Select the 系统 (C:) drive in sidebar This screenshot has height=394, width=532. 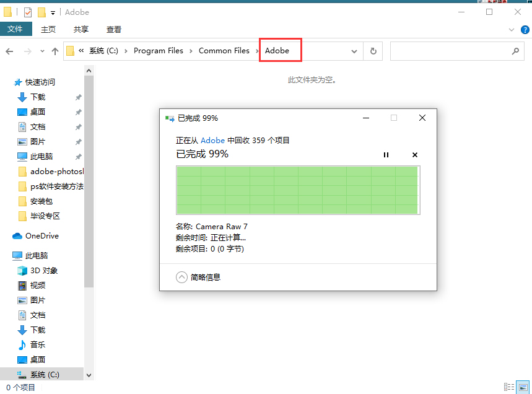(45, 375)
